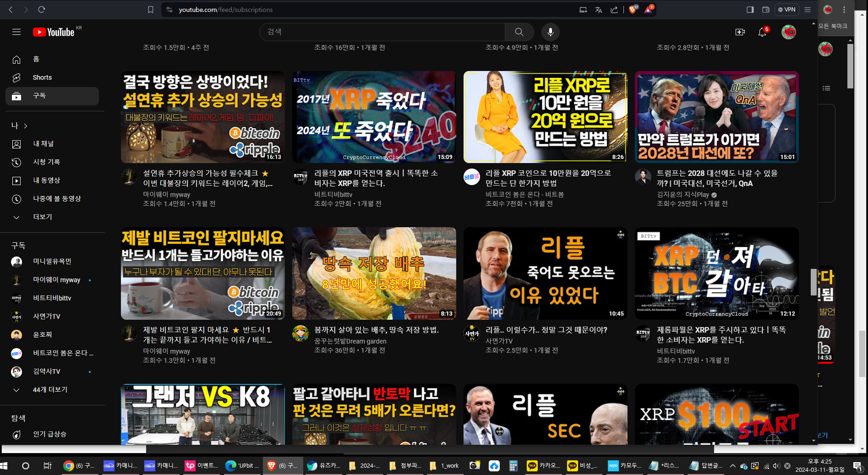Expand the 나 section chevron
This screenshot has width=868, height=475.
(x=26, y=126)
